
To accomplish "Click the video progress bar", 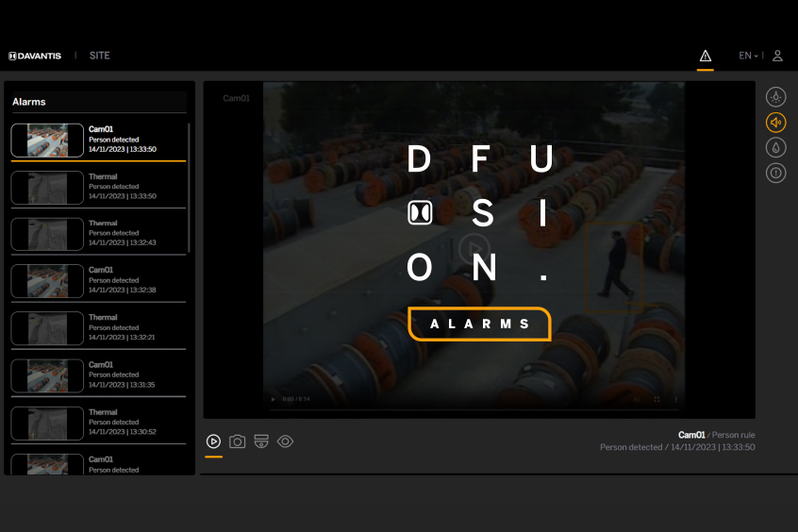I will coord(474,408).
